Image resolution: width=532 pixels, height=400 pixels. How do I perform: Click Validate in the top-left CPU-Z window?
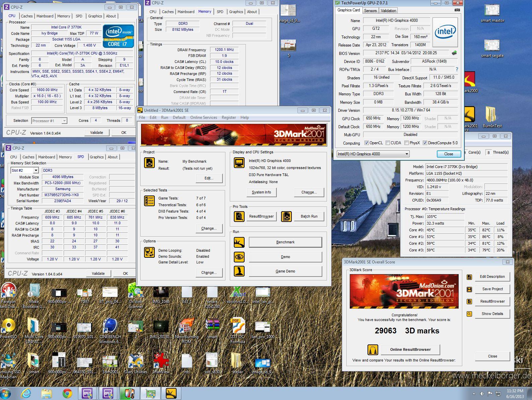pyautogui.click(x=96, y=133)
